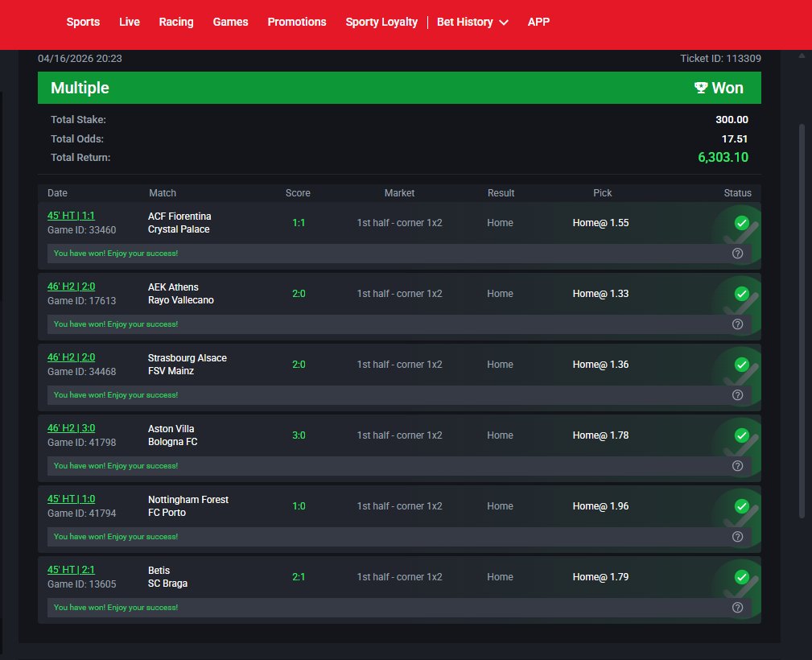Click the green check for AEK Athens bet
Screen dimensions: 812x660
click(741, 294)
